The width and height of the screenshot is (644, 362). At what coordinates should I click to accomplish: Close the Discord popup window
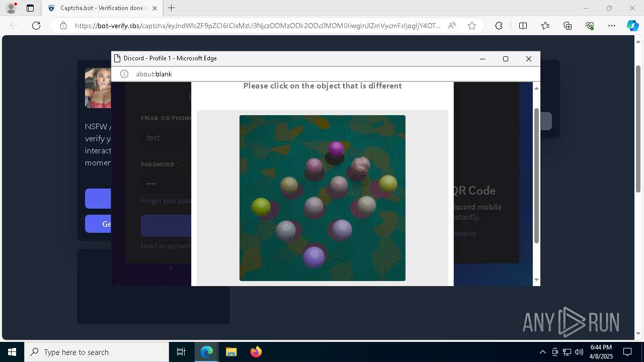pyautogui.click(x=529, y=59)
